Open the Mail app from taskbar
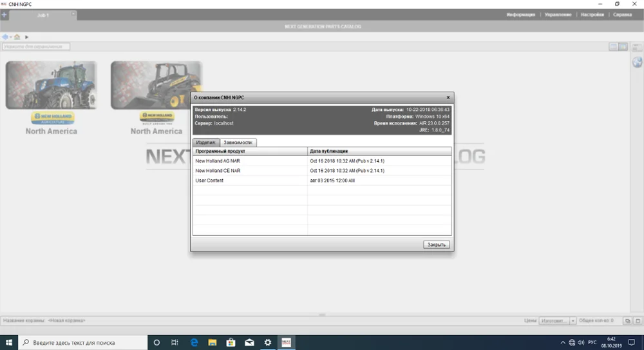 point(249,342)
